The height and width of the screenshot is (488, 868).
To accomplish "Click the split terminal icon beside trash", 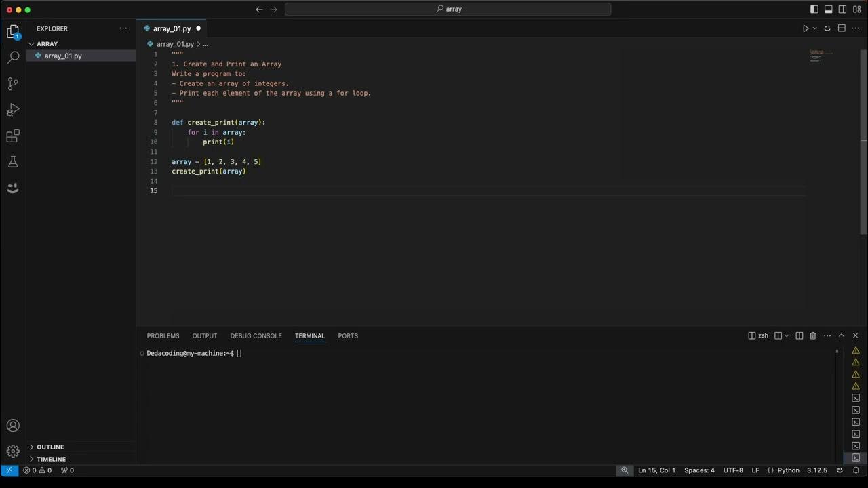I will pyautogui.click(x=800, y=335).
